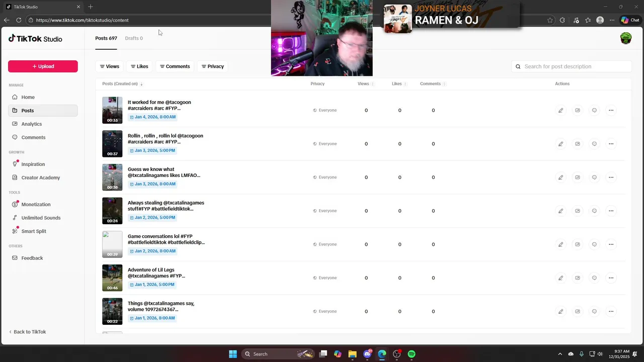Open comments for "It worked for me" post
The image size is (644, 362).
594,110
